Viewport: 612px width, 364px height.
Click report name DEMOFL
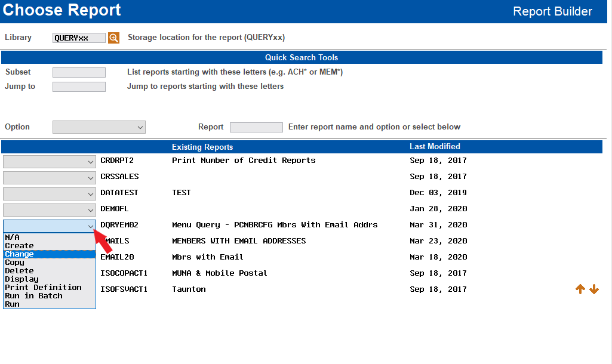115,209
